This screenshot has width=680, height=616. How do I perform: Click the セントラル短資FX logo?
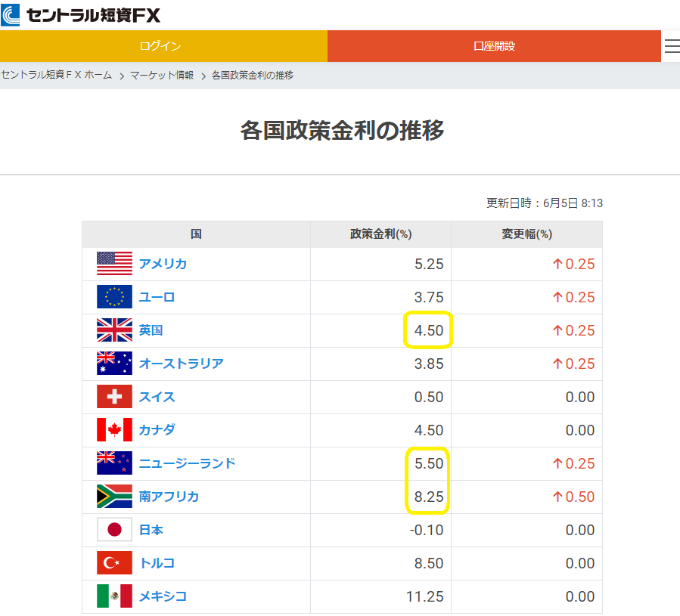tap(81, 15)
